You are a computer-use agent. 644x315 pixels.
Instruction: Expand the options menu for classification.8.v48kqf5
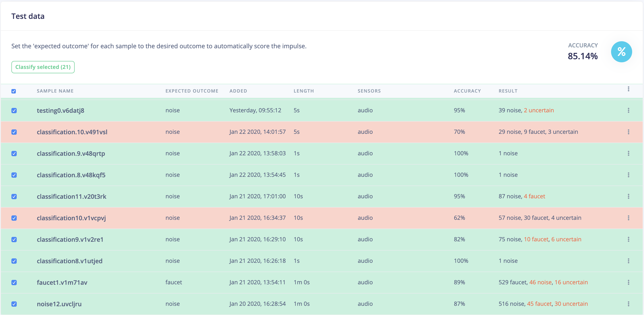[628, 175]
